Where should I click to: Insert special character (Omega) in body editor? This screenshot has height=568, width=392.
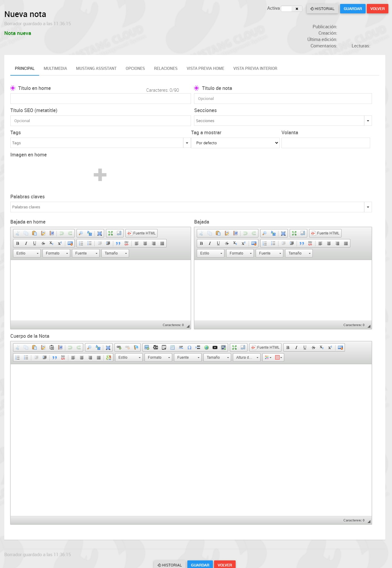click(x=189, y=347)
